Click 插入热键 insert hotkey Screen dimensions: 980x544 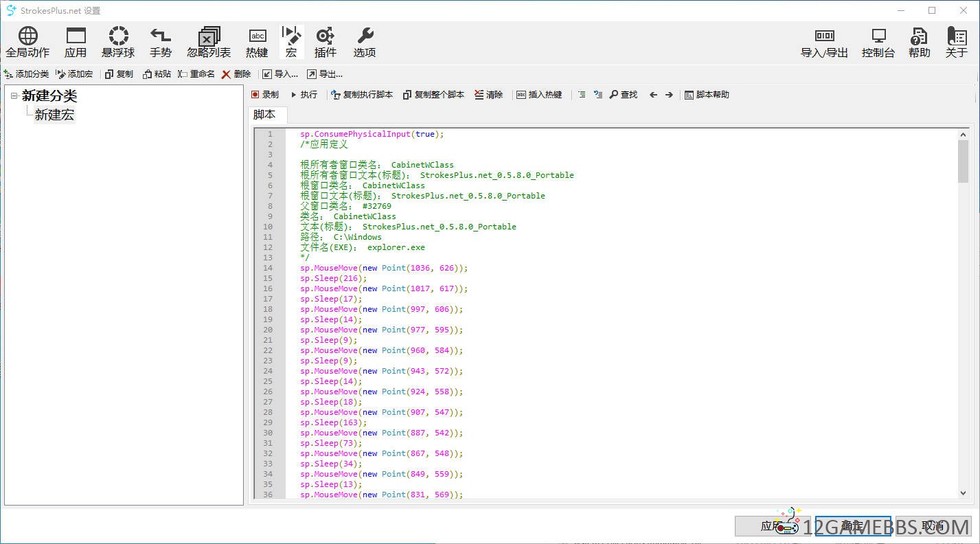[539, 95]
